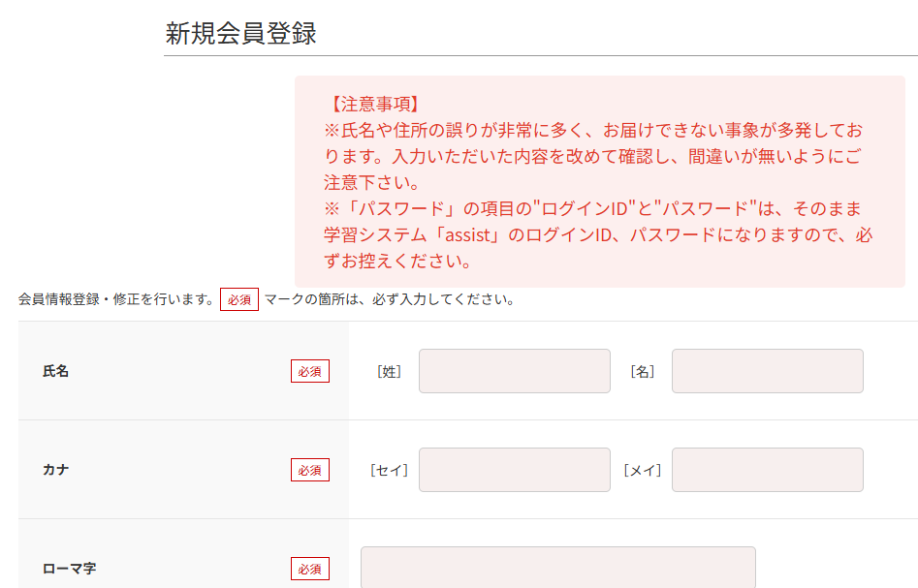918x588 pixels.
Task: Select the ローマ字 input field
Action: tap(558, 568)
